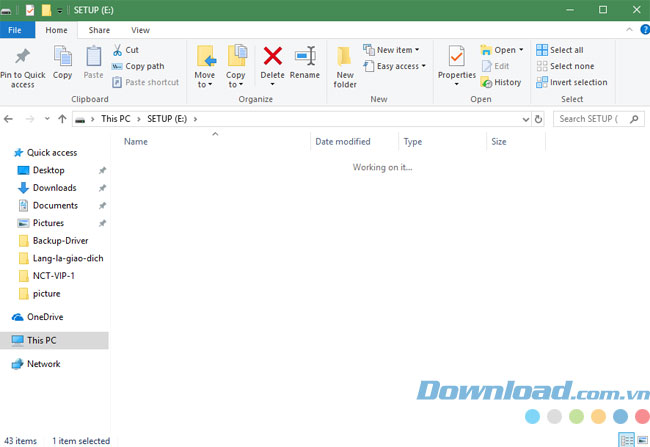The height and width of the screenshot is (447, 650).
Task: Click Copy path in Clipboard group
Action: pyautogui.click(x=138, y=66)
